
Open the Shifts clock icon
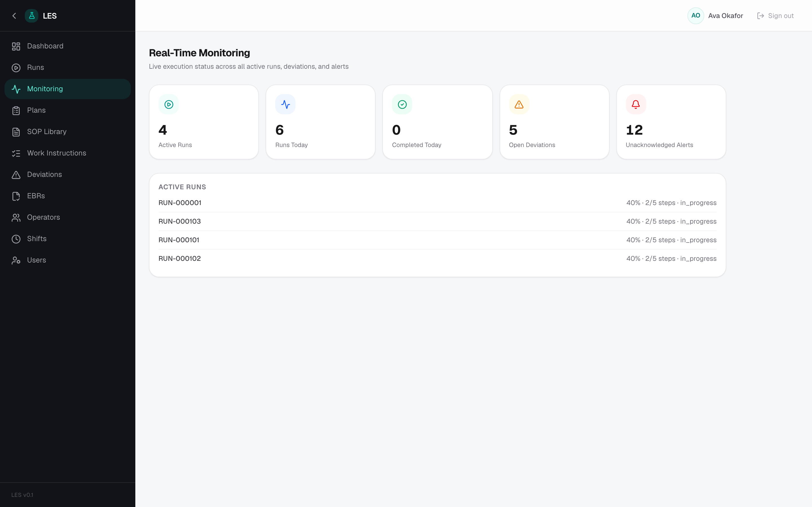coord(16,239)
